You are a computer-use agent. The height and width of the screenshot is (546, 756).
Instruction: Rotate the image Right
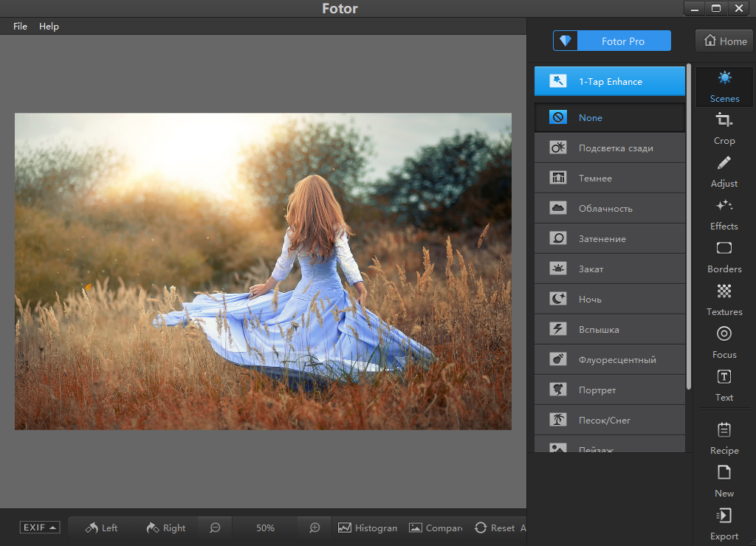click(166, 528)
